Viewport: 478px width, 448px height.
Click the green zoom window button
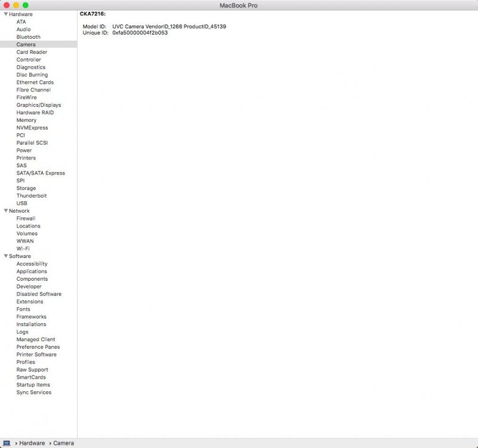coord(25,5)
